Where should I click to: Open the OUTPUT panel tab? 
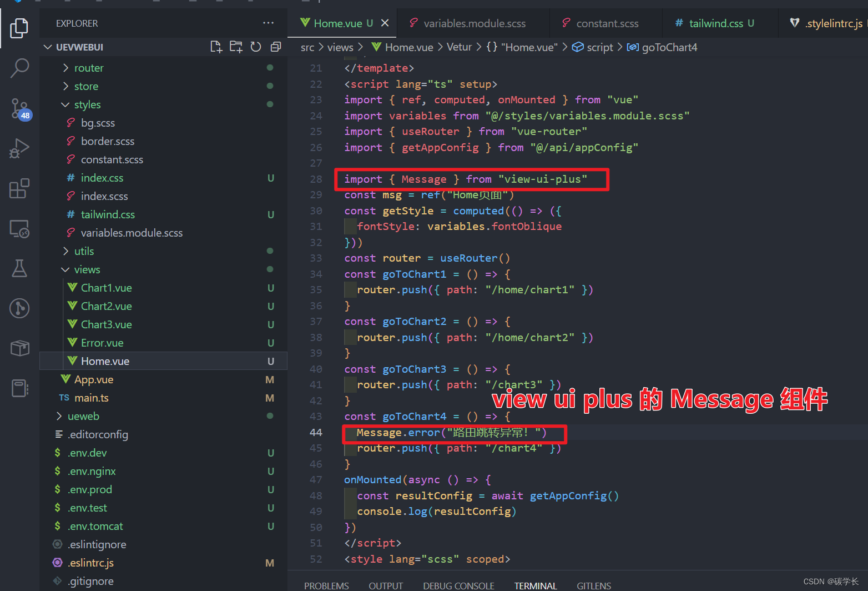(x=386, y=586)
